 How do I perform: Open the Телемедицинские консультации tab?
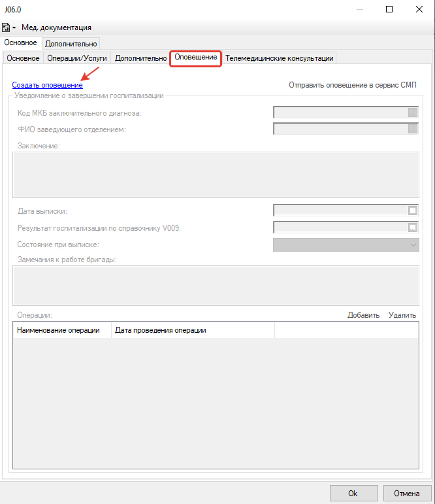point(280,58)
